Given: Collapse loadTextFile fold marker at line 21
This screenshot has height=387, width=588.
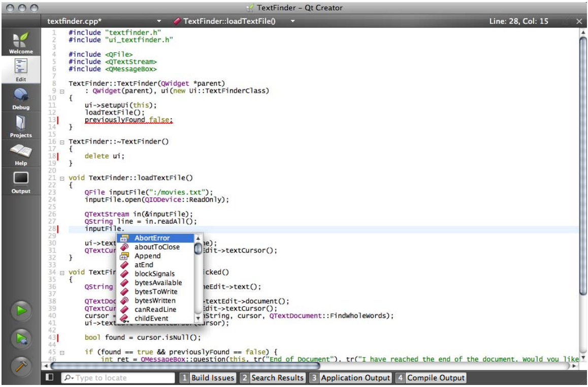Looking at the screenshot, I should pyautogui.click(x=62, y=179).
